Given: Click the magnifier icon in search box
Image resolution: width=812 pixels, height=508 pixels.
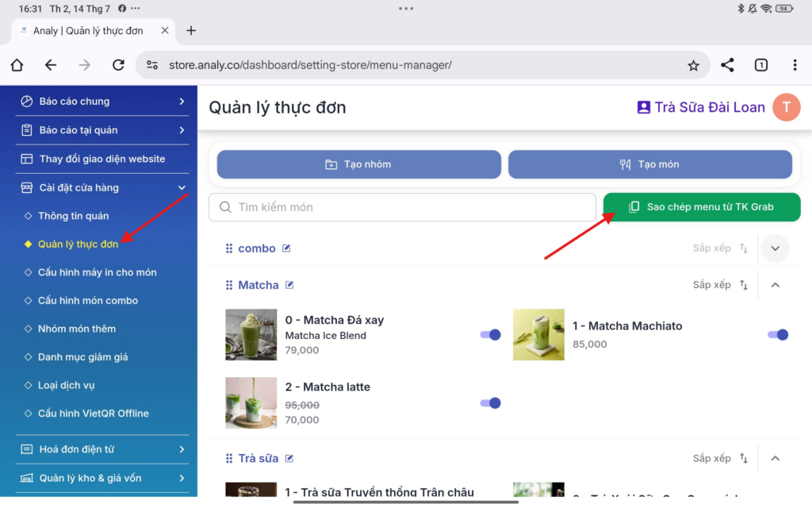Looking at the screenshot, I should point(225,207).
